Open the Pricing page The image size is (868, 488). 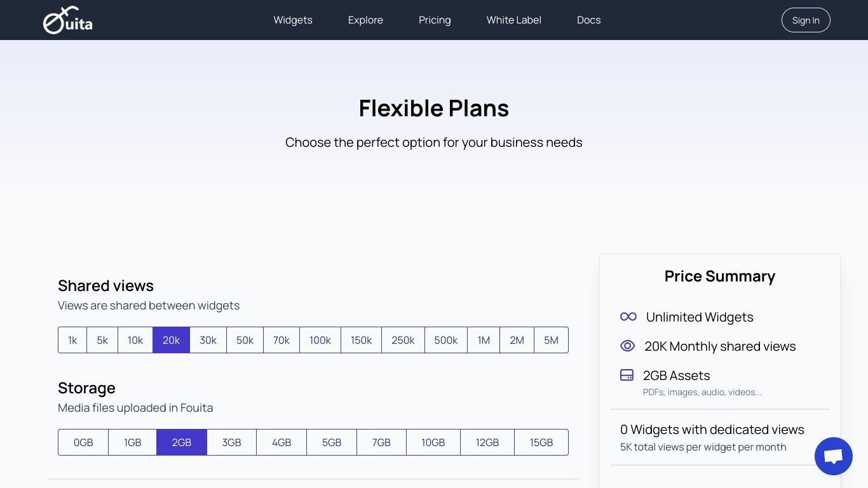435,20
